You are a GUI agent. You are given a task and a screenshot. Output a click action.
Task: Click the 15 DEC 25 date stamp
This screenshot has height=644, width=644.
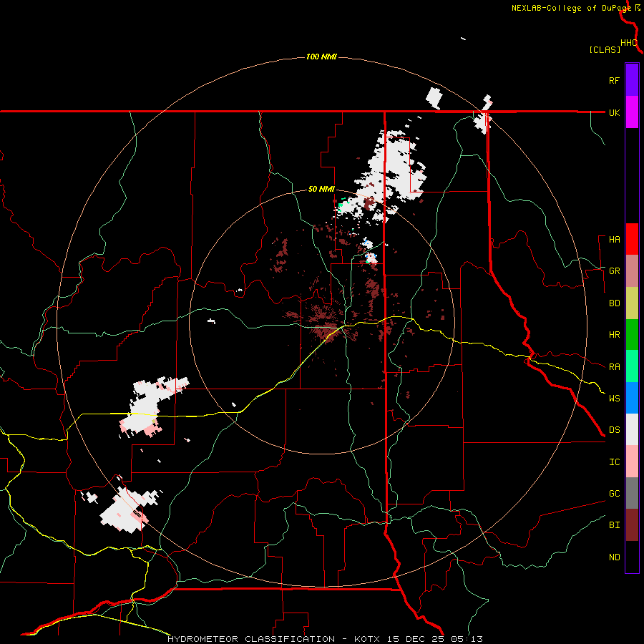[x=416, y=639]
